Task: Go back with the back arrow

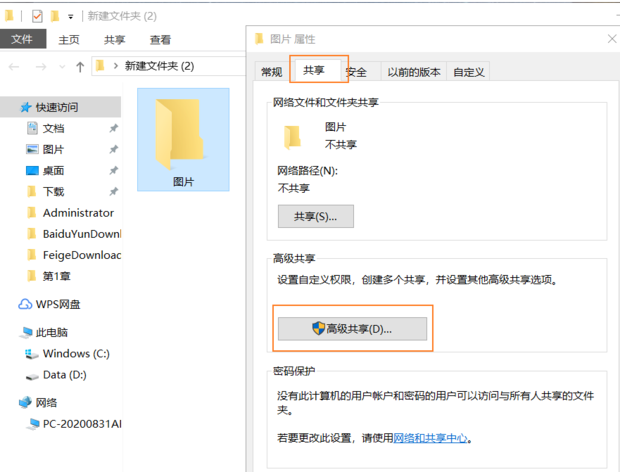Action: point(14,67)
